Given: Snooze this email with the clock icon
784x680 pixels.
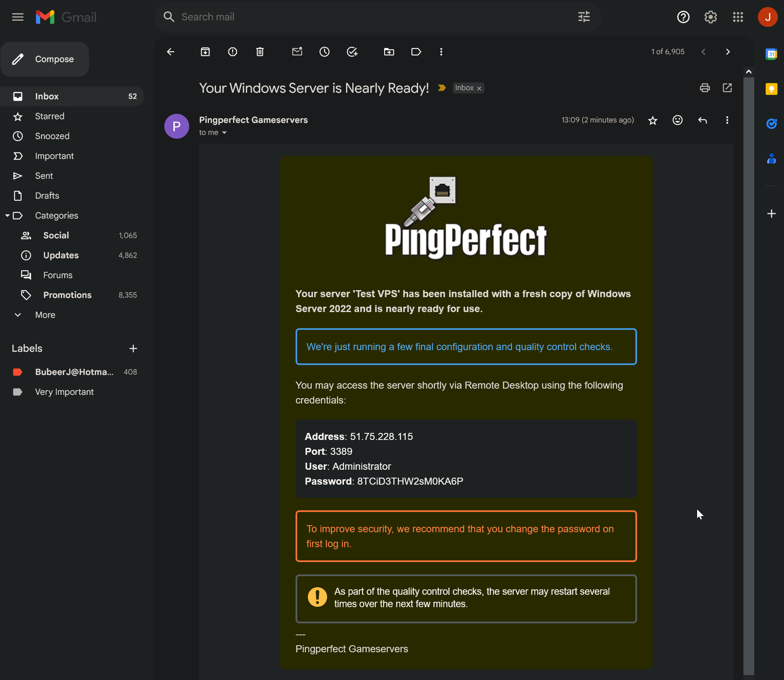Looking at the screenshot, I should pos(325,52).
